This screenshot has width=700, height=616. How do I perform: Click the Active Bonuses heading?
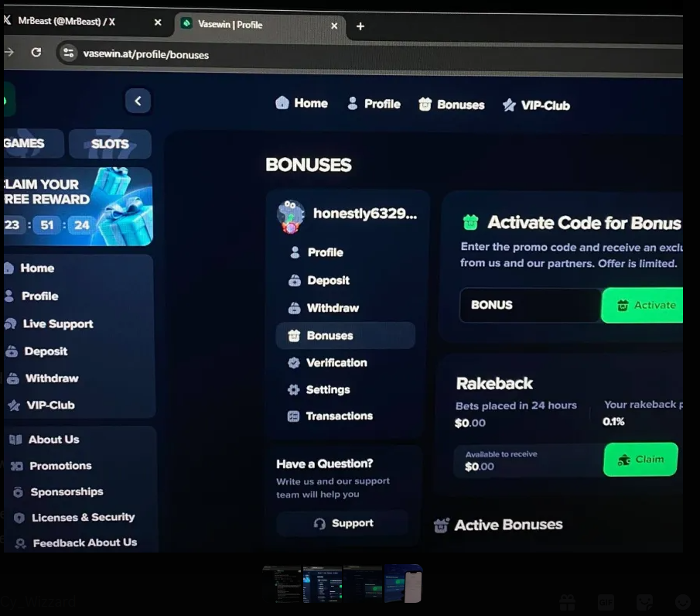point(508,525)
